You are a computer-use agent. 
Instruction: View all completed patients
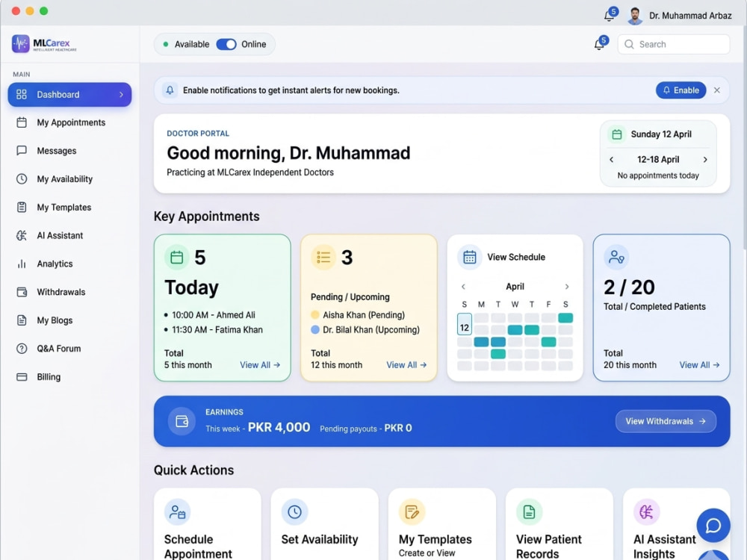(x=699, y=365)
